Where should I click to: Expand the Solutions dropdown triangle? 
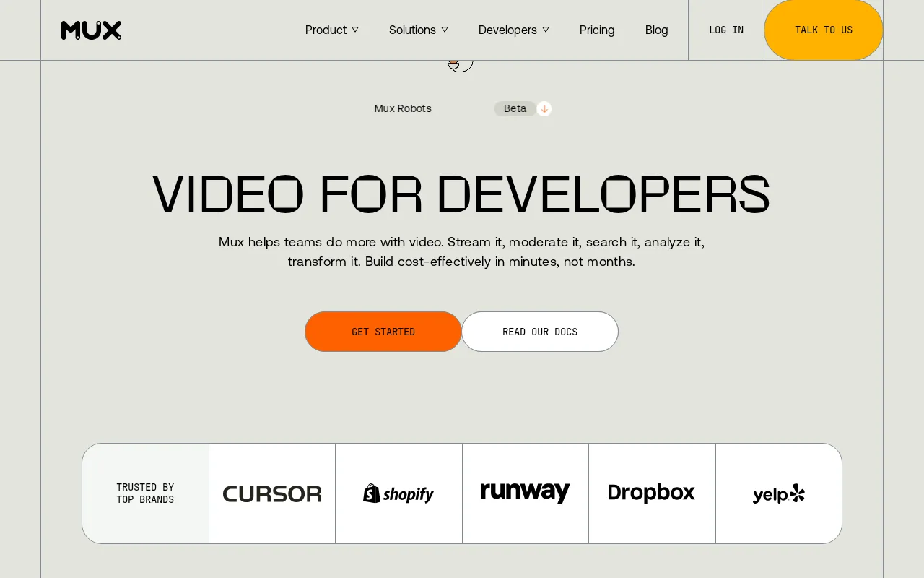point(445,30)
